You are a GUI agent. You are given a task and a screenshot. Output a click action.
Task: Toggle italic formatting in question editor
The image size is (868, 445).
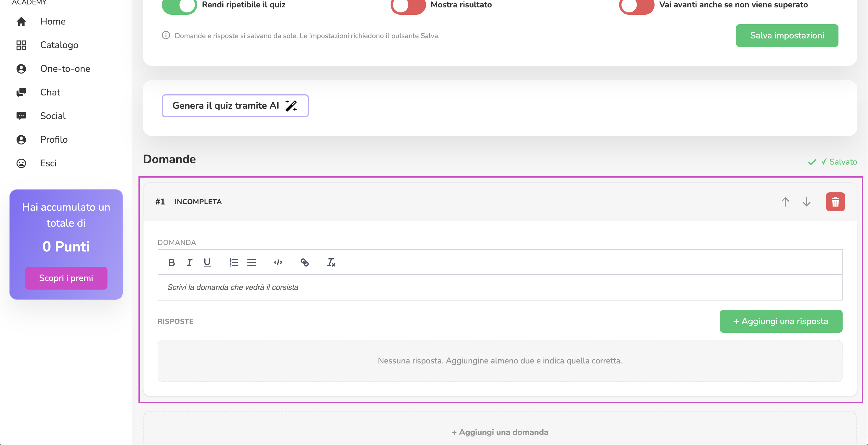tap(189, 262)
